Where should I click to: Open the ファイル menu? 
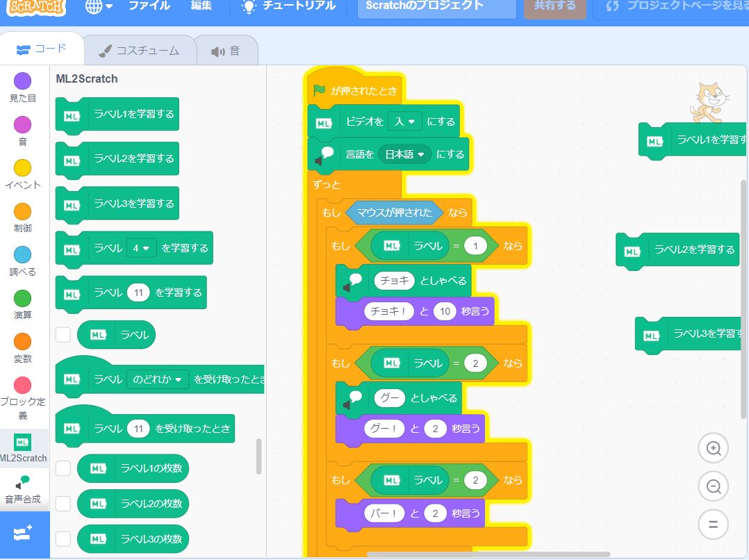149,6
